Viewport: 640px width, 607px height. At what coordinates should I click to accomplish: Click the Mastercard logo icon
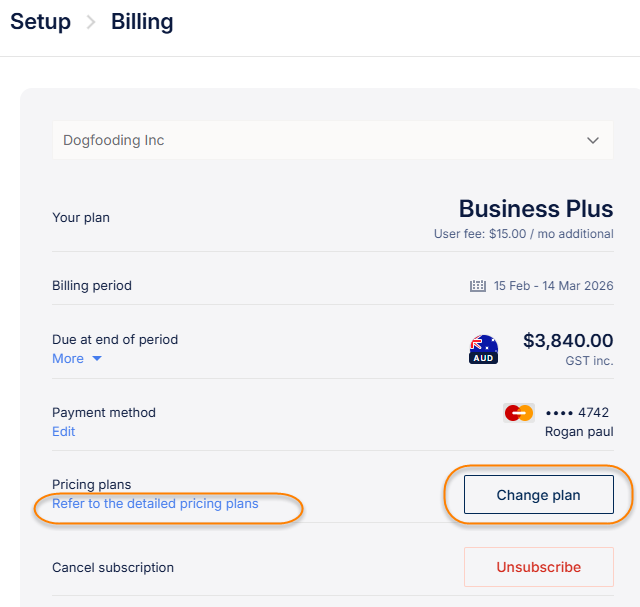point(518,412)
